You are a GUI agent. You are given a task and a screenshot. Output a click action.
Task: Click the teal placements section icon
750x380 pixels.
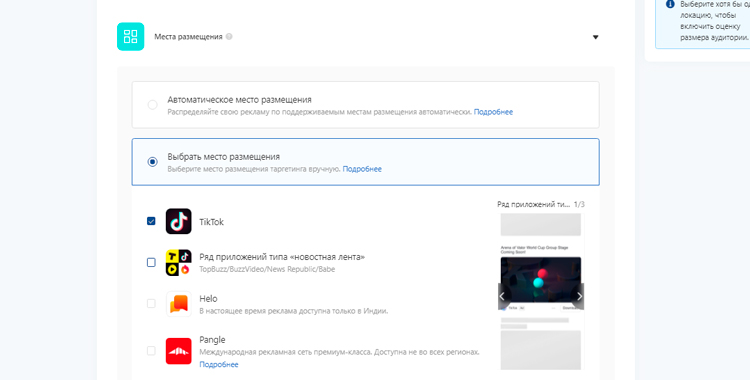pyautogui.click(x=131, y=36)
